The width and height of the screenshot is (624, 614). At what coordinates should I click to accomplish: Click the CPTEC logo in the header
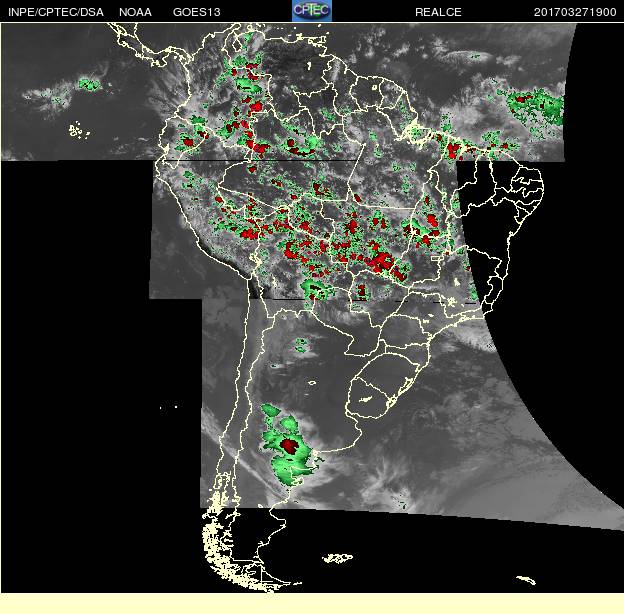pyautogui.click(x=312, y=11)
